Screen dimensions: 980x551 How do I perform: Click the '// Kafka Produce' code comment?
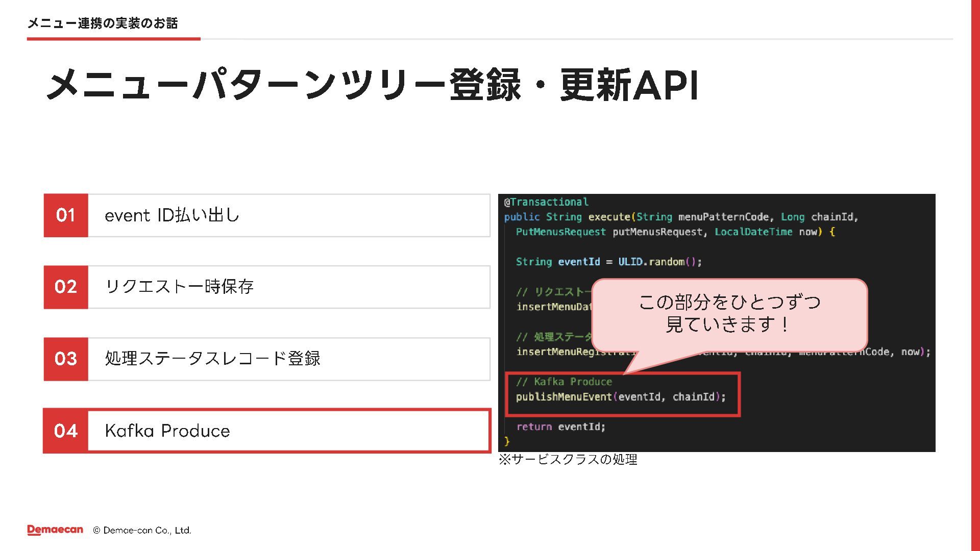(x=564, y=382)
